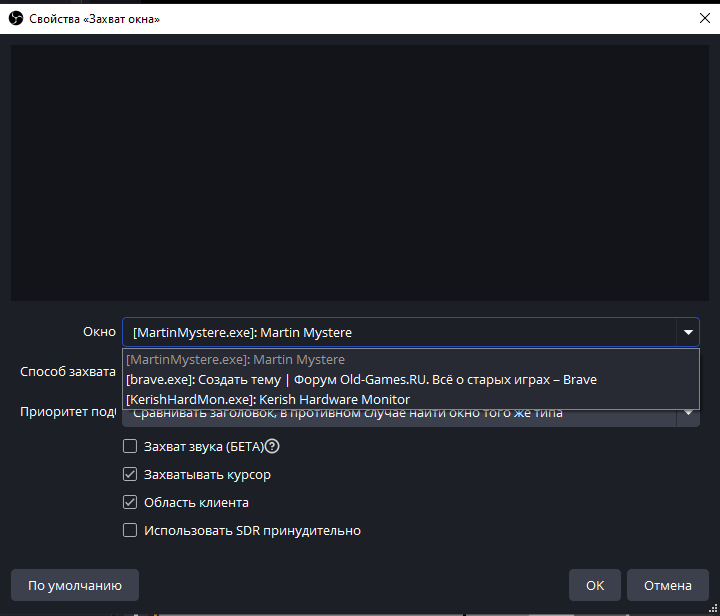
Task: Enable Использовать SDR принудительно
Action: tap(130, 531)
